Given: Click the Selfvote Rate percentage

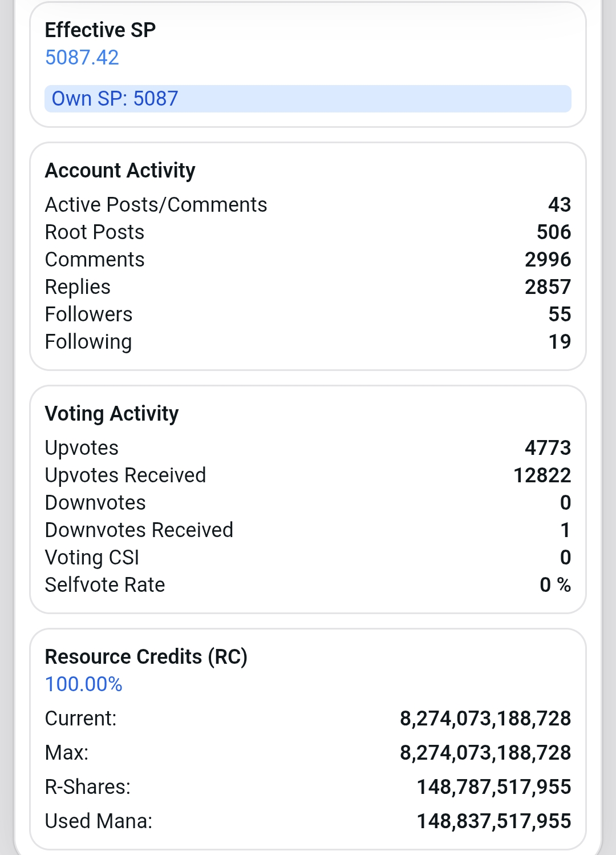Looking at the screenshot, I should (555, 585).
